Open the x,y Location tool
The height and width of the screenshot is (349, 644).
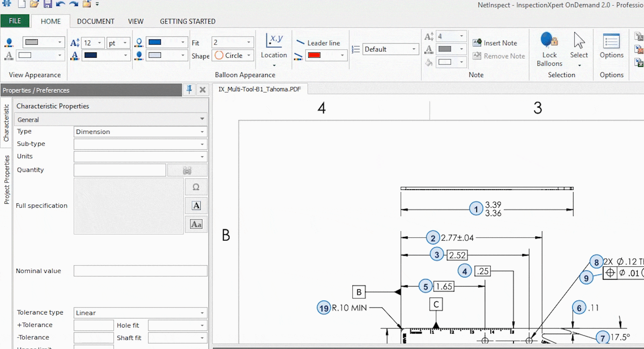[274, 43]
